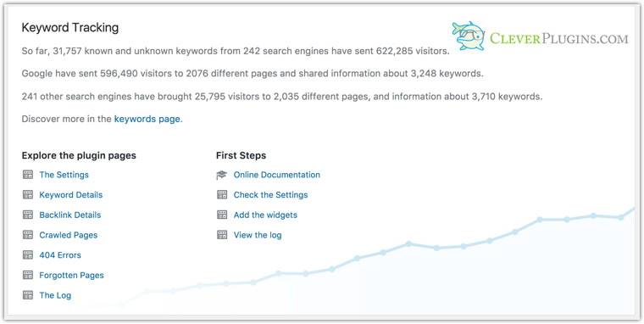
Task: Open Forgotten Pages link
Action: point(72,276)
